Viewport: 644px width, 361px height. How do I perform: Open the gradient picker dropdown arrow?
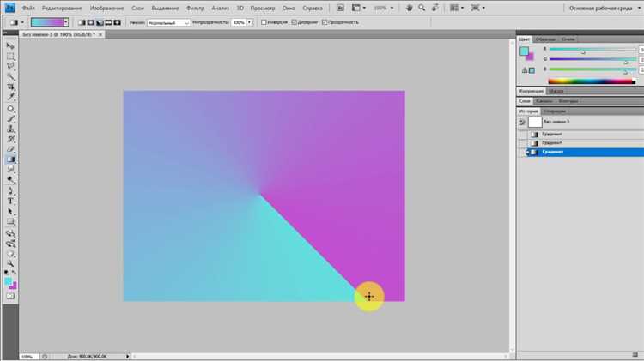66,22
